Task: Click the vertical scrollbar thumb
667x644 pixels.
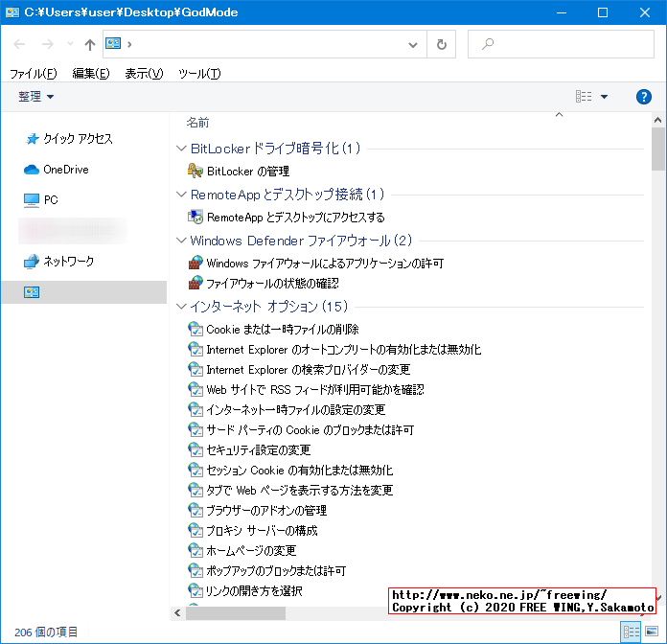Action: point(657,149)
